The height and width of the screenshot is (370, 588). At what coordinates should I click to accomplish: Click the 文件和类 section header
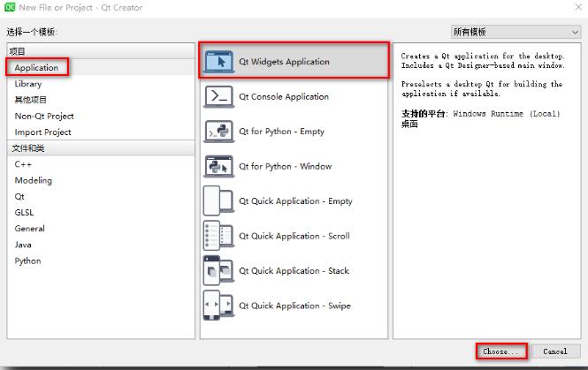[x=101, y=148]
